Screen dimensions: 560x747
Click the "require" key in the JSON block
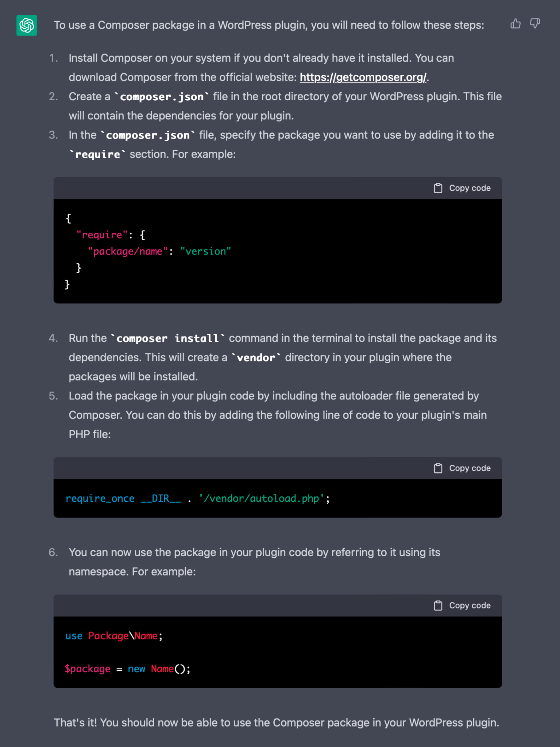[101, 234]
